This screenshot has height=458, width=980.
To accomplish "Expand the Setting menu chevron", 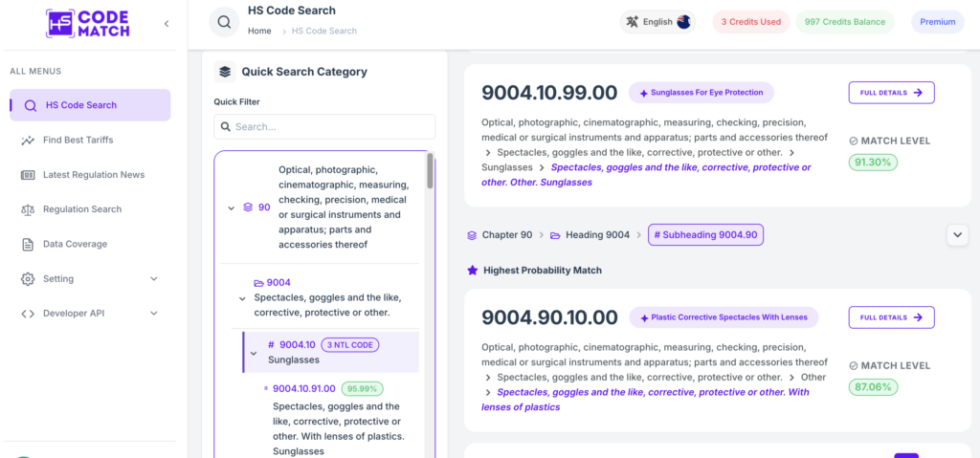I will (154, 278).
